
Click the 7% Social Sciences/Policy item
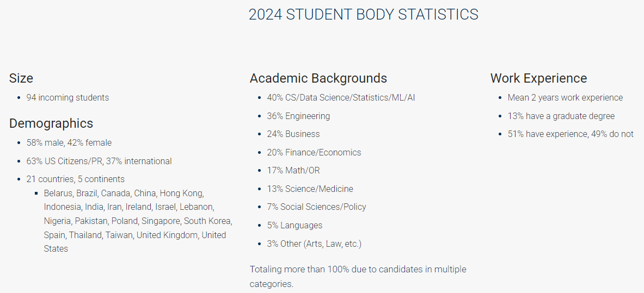pyautogui.click(x=317, y=207)
